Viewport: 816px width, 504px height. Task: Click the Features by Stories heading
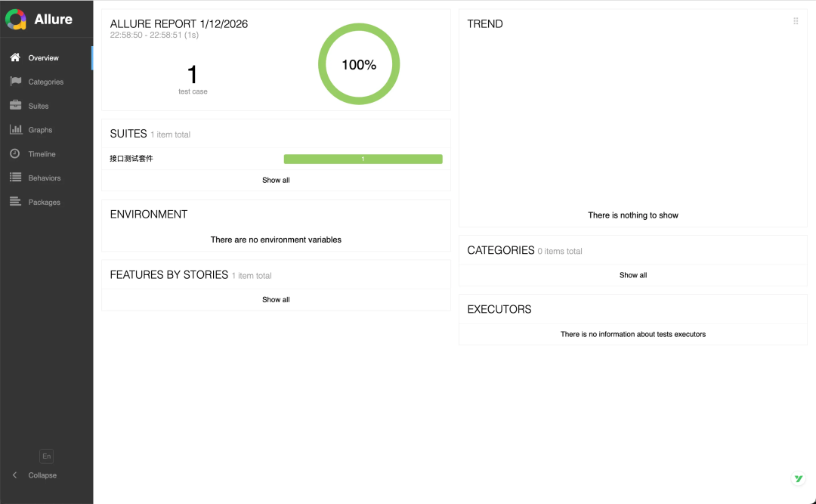pyautogui.click(x=169, y=275)
